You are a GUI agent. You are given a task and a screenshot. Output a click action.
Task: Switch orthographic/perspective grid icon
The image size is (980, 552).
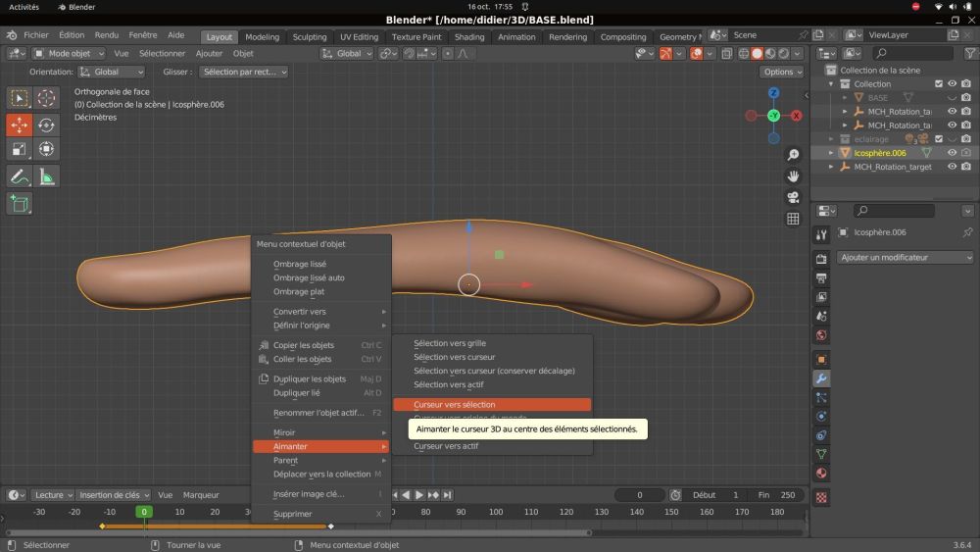pos(793,219)
